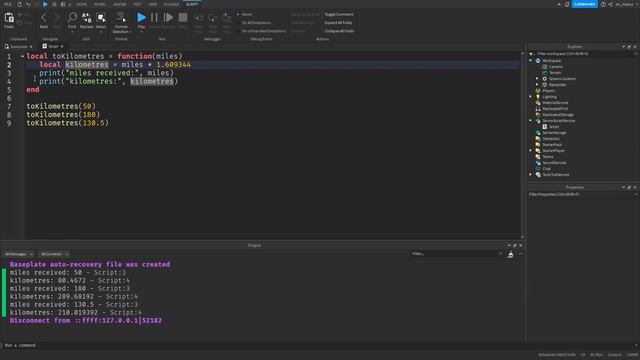Click the quick-access blue Play icon in title bar
640x360 pixels.
pos(45,4)
